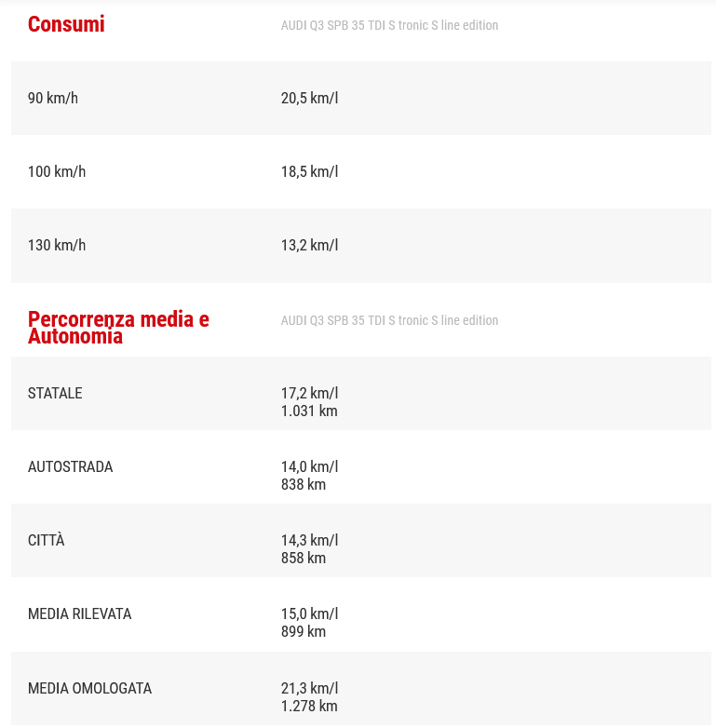
Task: Select the 18,5 km/l consumption value
Action: (x=309, y=171)
